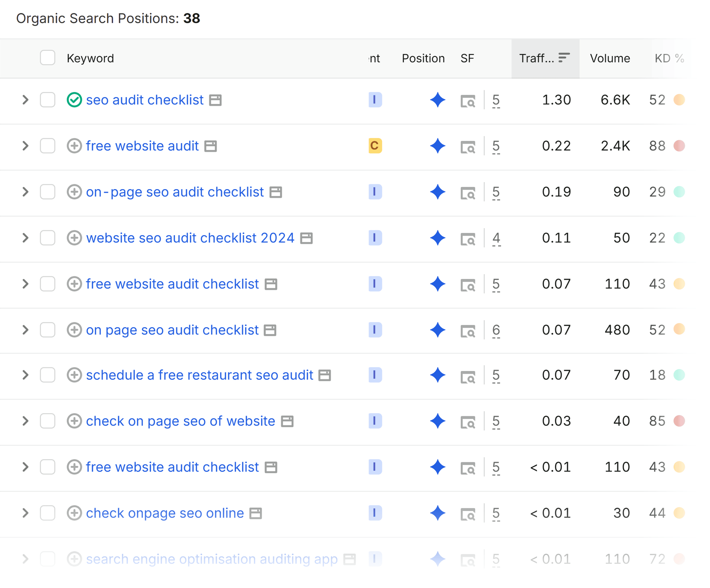The height and width of the screenshot is (588, 710).
Task: Open SERP page icon next to free website audit
Action: (x=211, y=146)
